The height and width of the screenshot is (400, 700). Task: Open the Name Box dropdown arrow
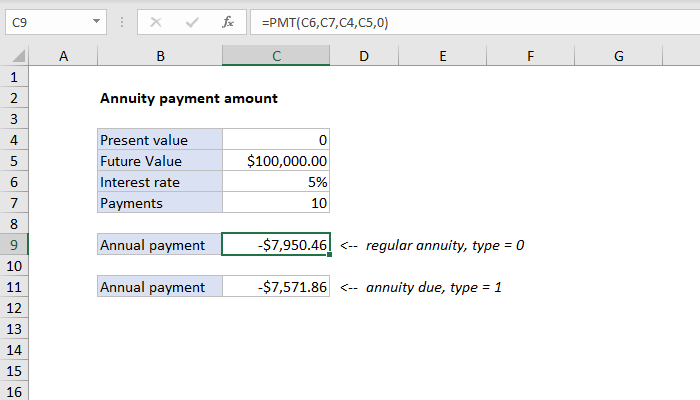tap(95, 20)
